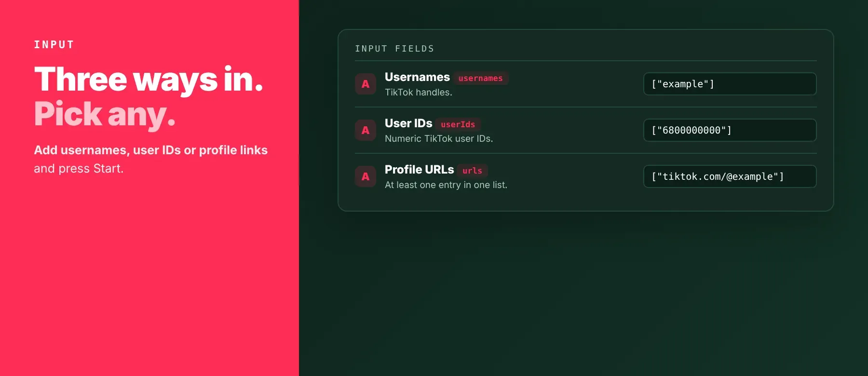The image size is (868, 376).
Task: Click the red "usernames" code tag
Action: [481, 78]
